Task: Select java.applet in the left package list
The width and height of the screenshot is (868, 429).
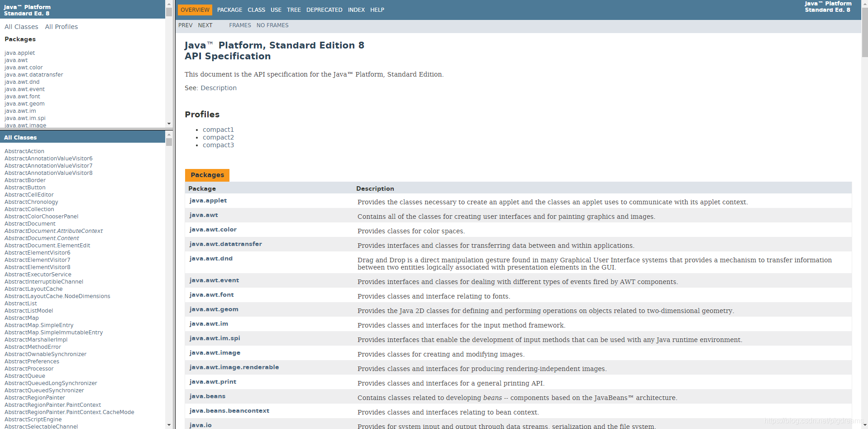Action: coord(19,53)
